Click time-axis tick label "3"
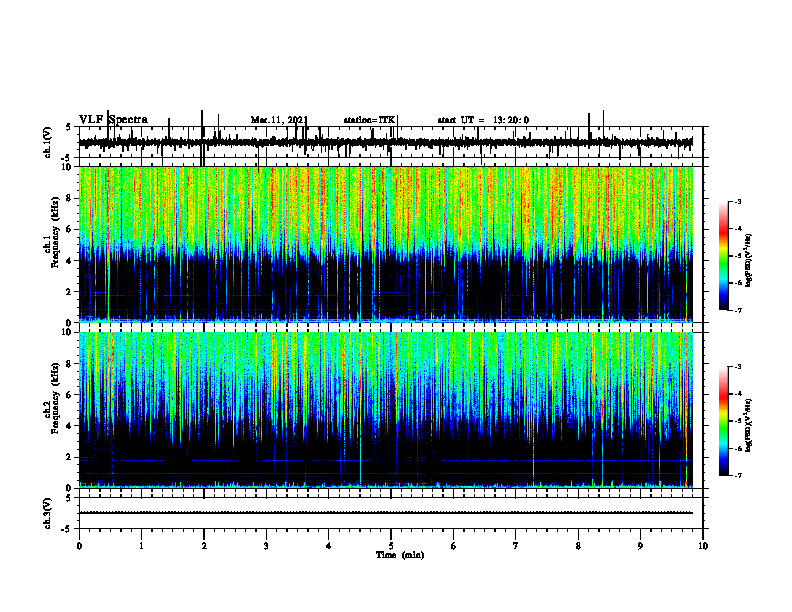792x612 pixels. click(x=266, y=546)
